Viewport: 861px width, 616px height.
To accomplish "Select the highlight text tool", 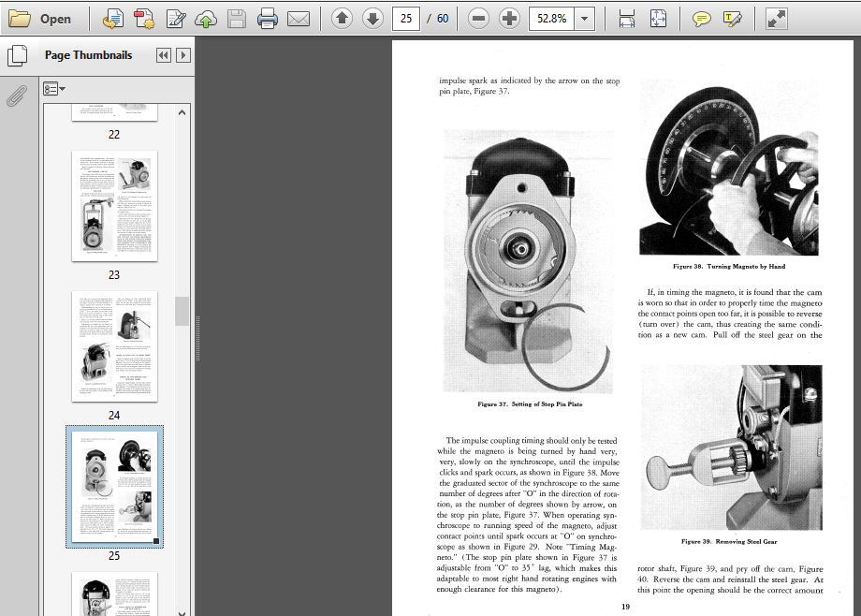I will pyautogui.click(x=732, y=19).
